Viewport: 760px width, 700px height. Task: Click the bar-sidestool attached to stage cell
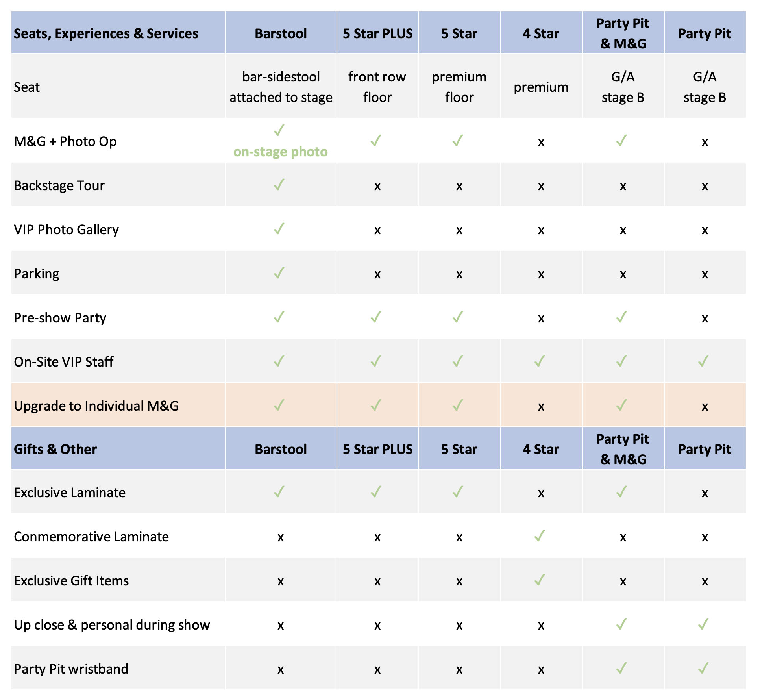(281, 87)
